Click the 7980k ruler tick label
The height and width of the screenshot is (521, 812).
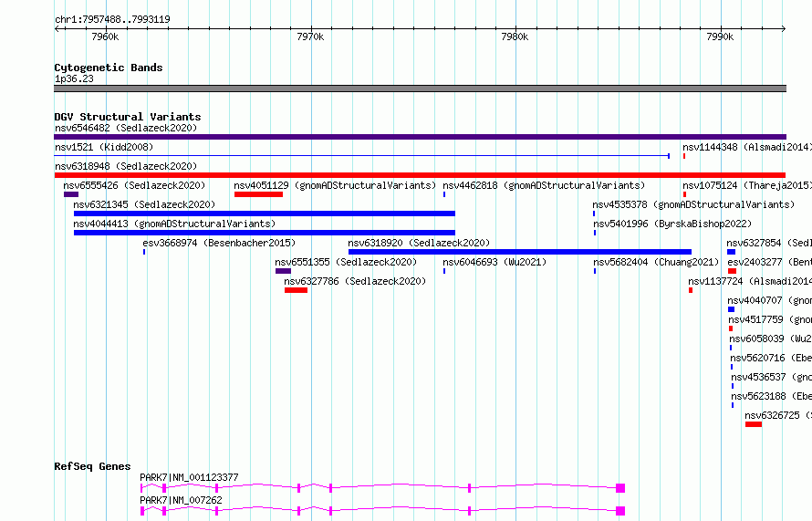pyautogui.click(x=515, y=36)
